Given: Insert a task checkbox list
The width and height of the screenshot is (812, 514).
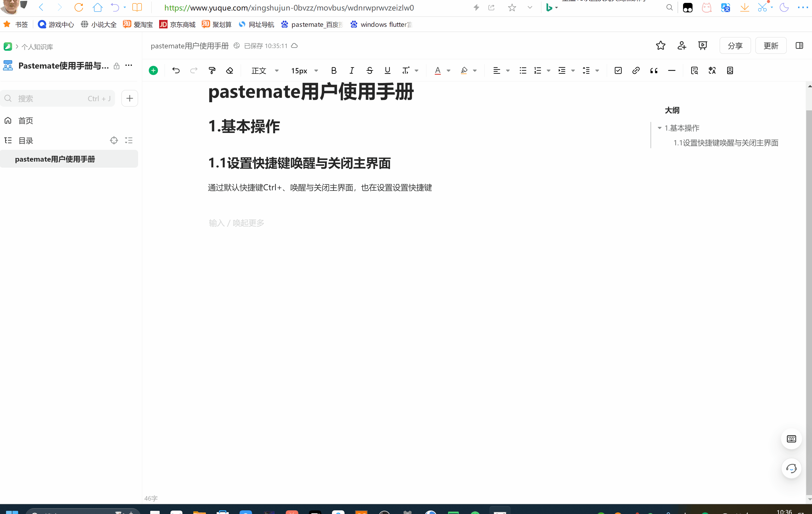Looking at the screenshot, I should [x=618, y=70].
